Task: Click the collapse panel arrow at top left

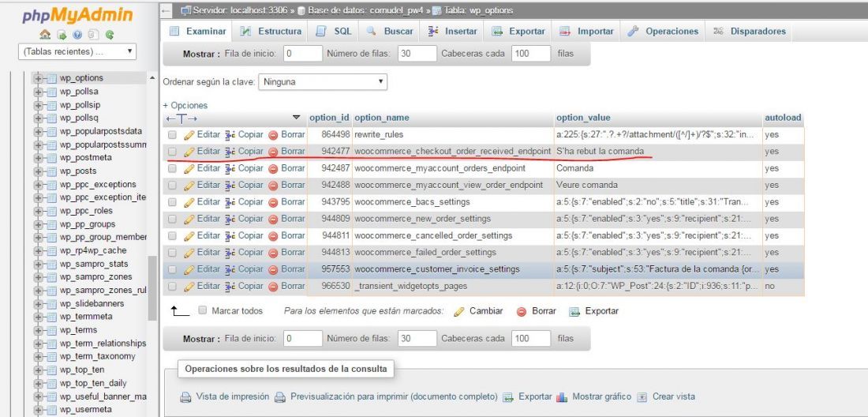Action: click(166, 10)
